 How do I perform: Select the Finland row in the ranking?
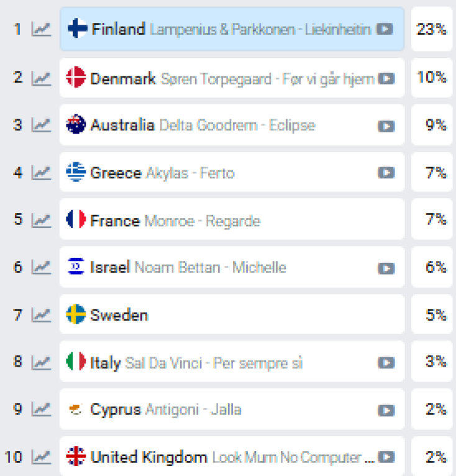point(231,29)
